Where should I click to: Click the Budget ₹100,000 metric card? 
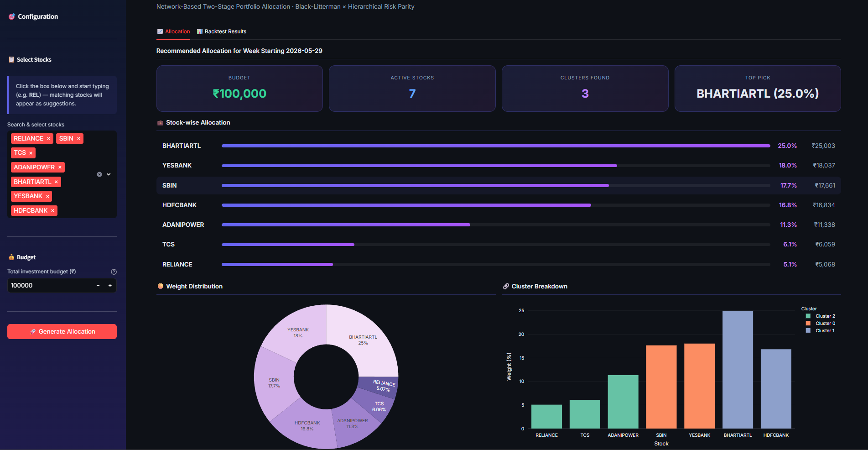239,89
